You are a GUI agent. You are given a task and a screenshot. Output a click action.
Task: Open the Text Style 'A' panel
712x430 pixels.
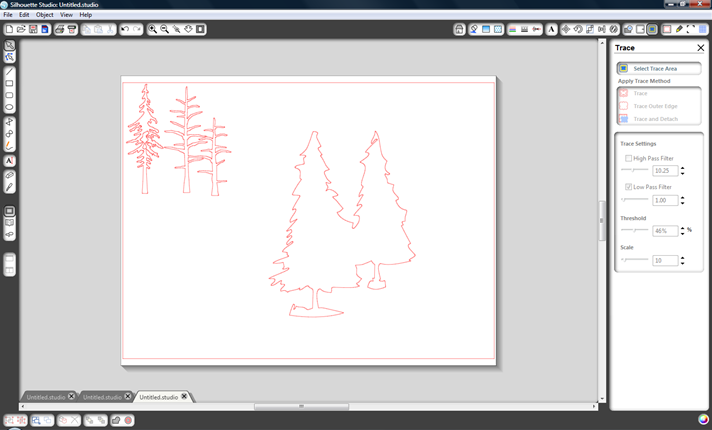point(551,29)
